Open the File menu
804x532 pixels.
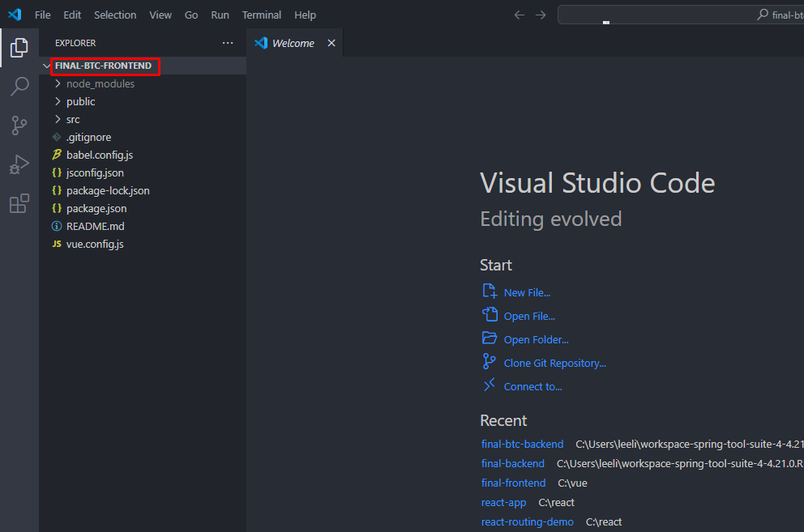(43, 15)
